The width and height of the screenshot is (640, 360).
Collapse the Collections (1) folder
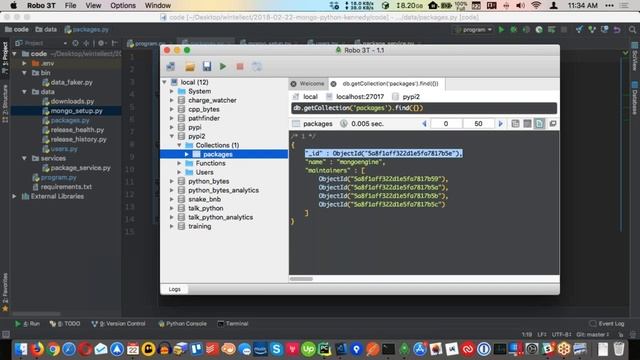point(179,145)
